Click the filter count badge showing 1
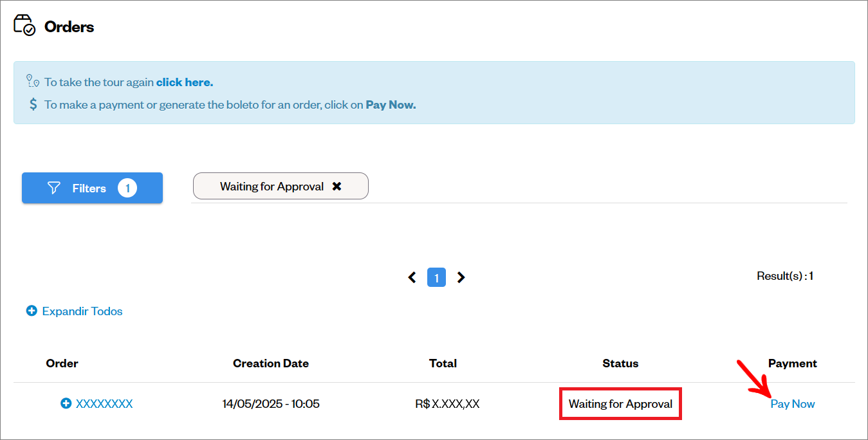 127,188
